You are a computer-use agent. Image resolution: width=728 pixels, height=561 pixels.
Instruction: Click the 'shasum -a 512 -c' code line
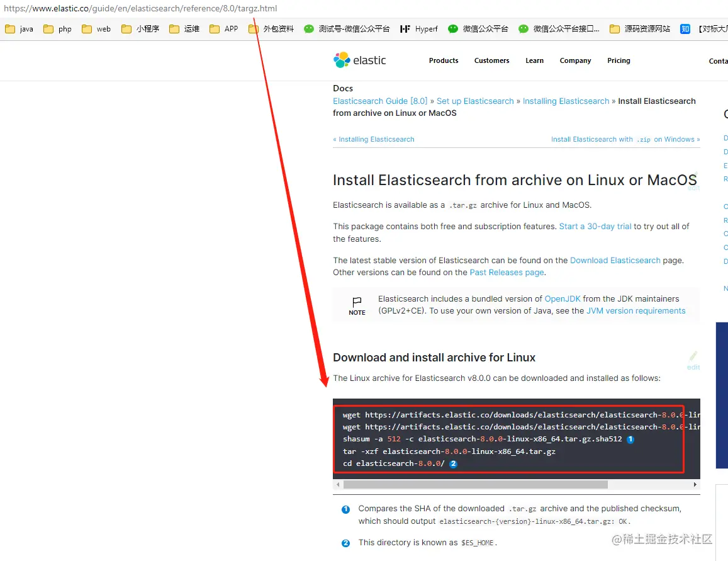pyautogui.click(x=482, y=439)
